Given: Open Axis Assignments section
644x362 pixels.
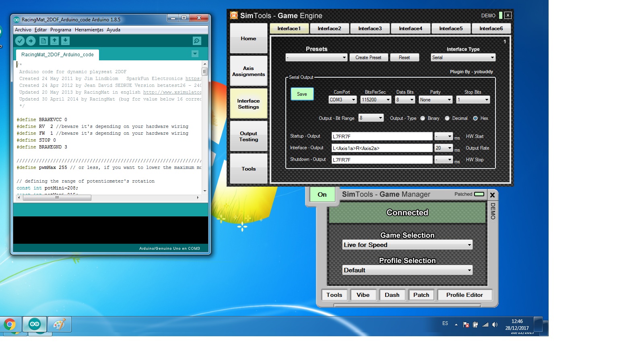Looking at the screenshot, I should pos(248,71).
